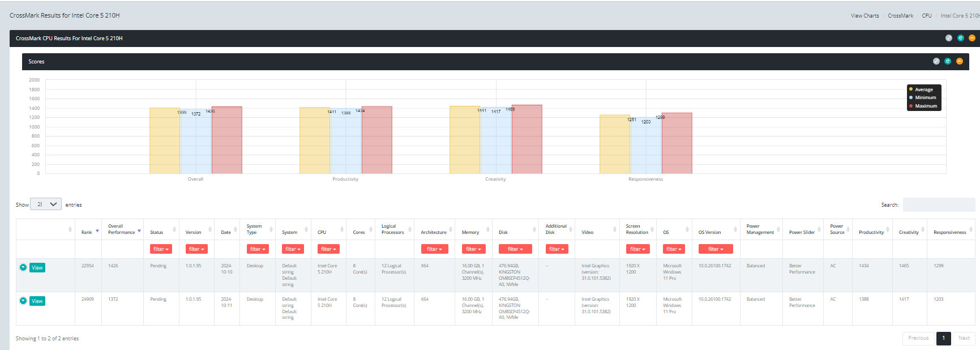
Task: Sort by Logical Processors column
Action: (x=395, y=229)
